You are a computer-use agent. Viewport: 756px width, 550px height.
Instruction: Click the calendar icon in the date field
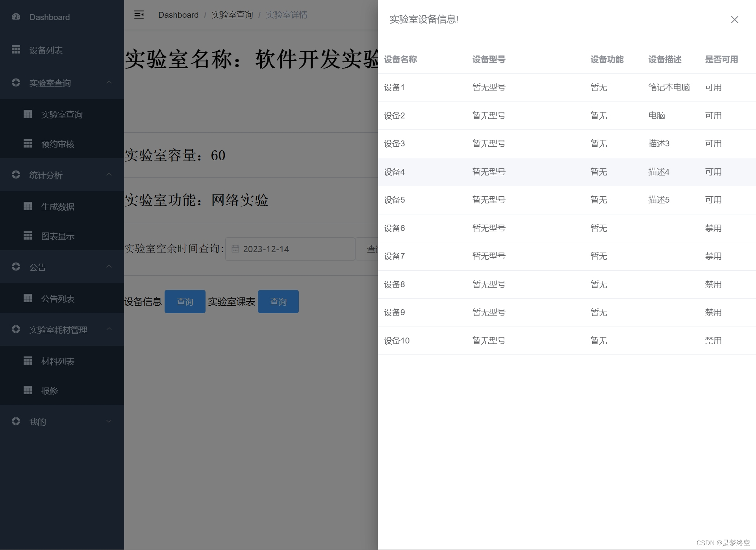[x=235, y=249]
